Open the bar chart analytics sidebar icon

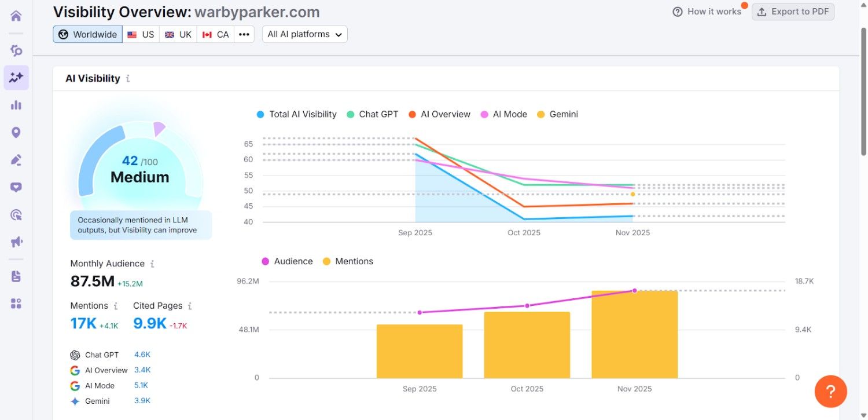16,105
